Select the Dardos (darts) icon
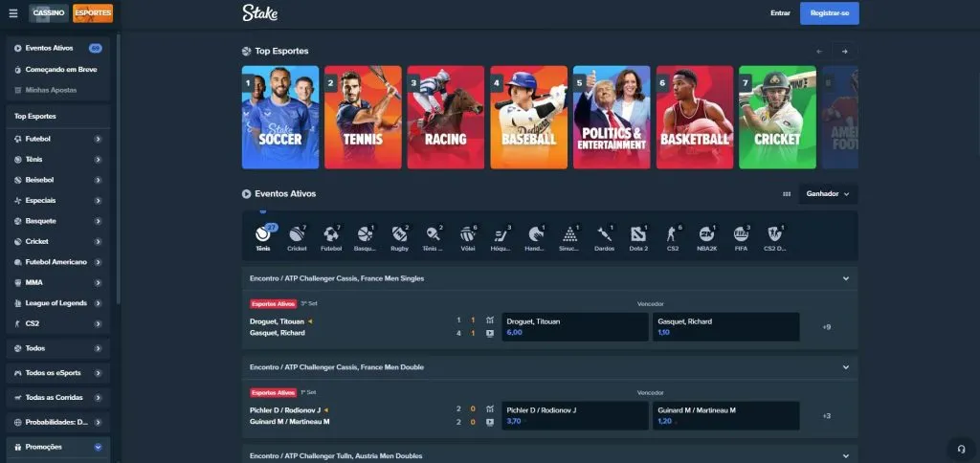The width and height of the screenshot is (980, 463). (604, 235)
